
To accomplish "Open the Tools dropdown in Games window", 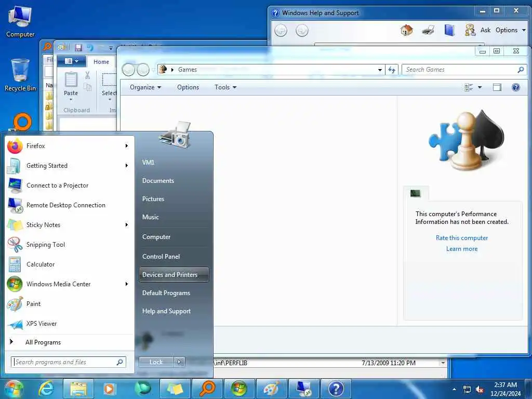I will tap(225, 87).
